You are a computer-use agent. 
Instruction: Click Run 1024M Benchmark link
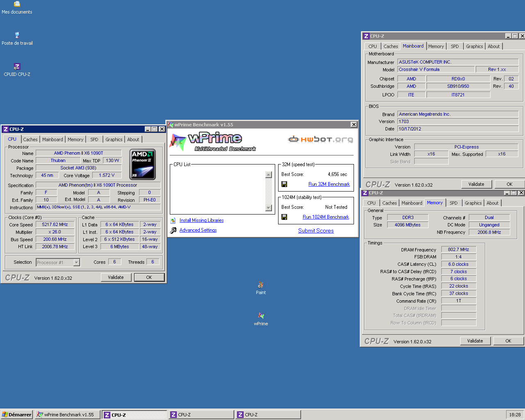[326, 217]
